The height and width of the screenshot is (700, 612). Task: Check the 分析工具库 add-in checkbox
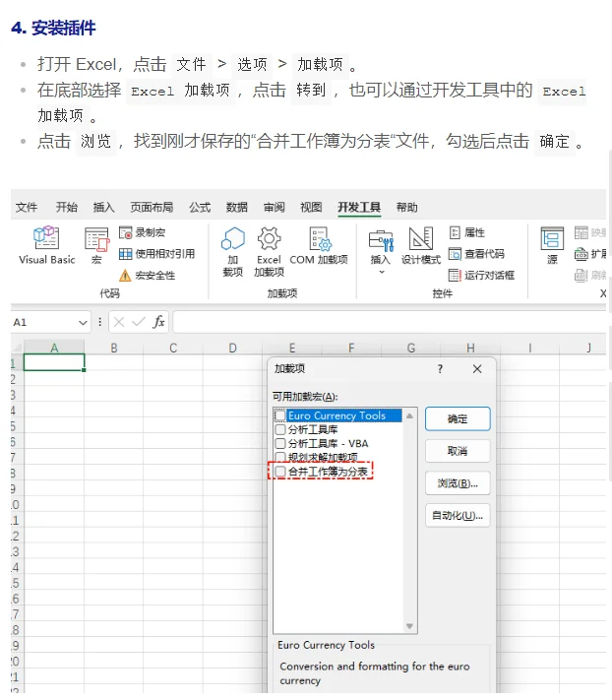click(280, 429)
